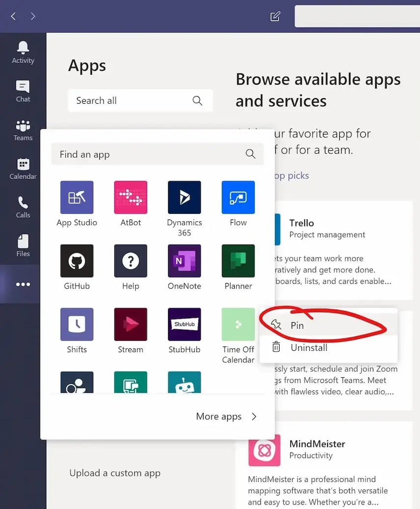The height and width of the screenshot is (509, 420).
Task: Open the Calendar in sidebar
Action: point(23,169)
